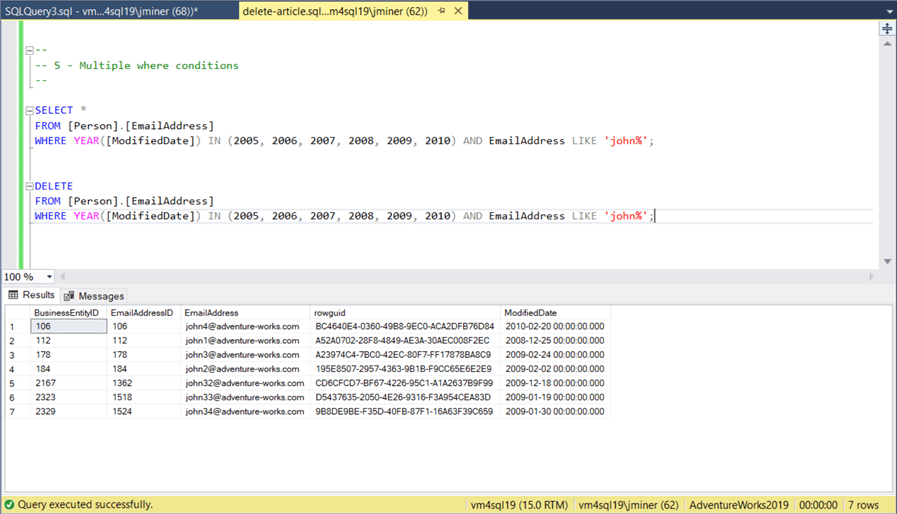897x514 pixels.
Task: Click the john3@adventure-works.com cell
Action: tap(245, 355)
